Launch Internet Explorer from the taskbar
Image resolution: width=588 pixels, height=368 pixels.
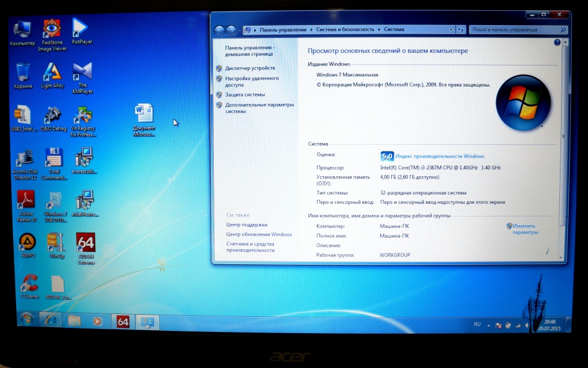tap(51, 321)
